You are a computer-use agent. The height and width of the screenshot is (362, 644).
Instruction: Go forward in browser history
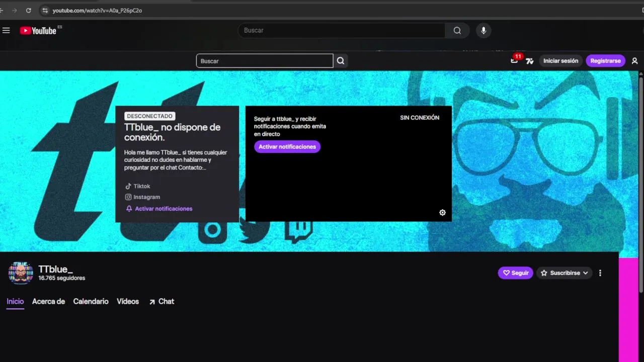[x=14, y=10]
